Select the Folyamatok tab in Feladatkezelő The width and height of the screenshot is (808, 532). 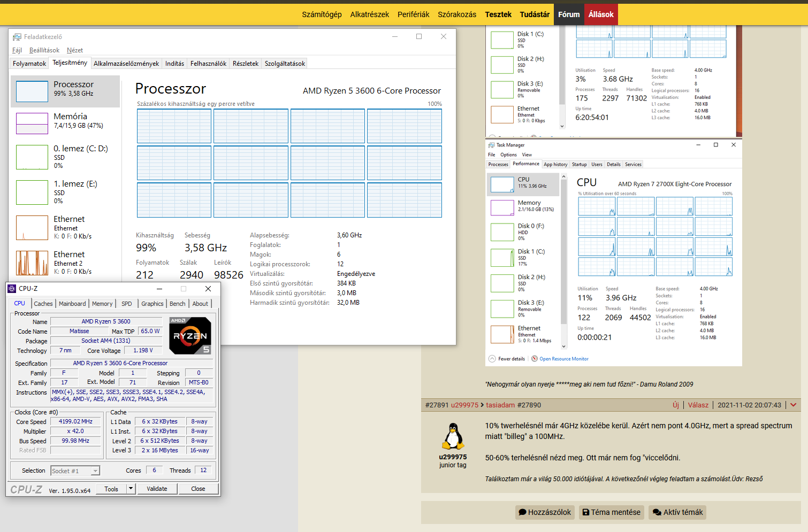(x=29, y=64)
